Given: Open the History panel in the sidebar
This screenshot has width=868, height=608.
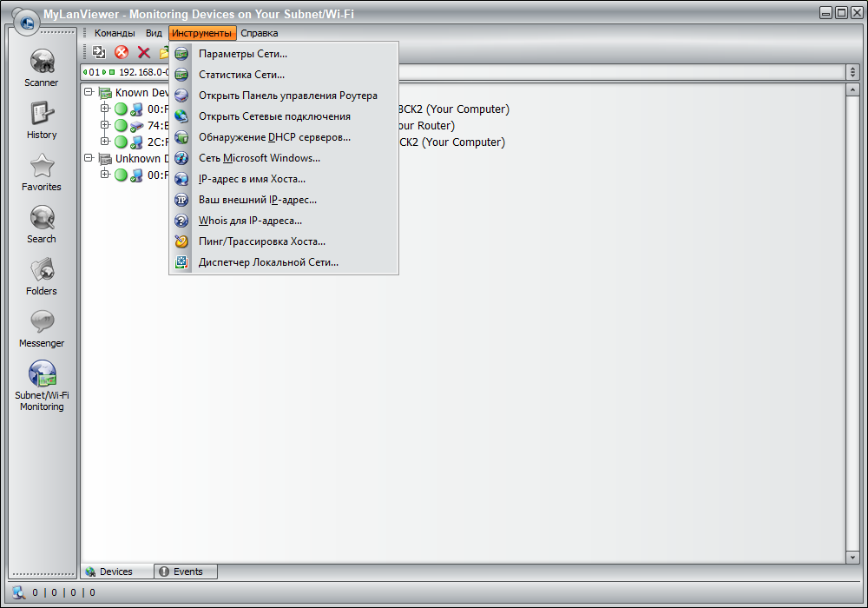Looking at the screenshot, I should (x=42, y=120).
